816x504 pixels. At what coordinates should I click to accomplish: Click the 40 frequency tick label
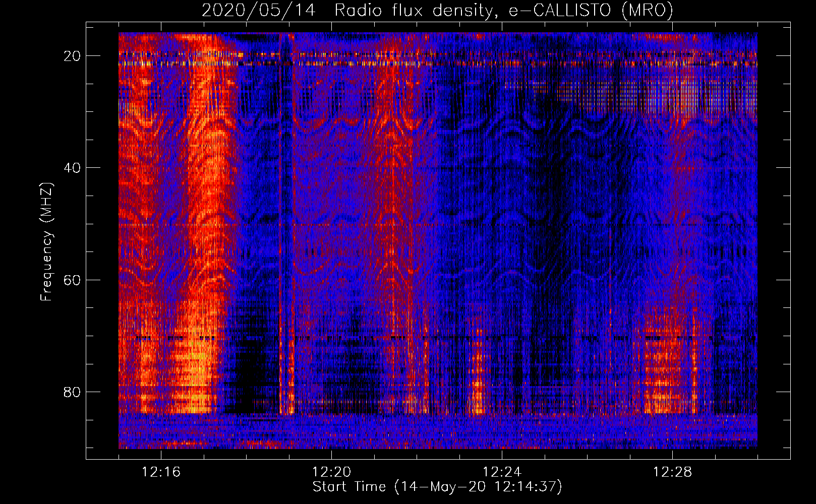pyautogui.click(x=73, y=168)
